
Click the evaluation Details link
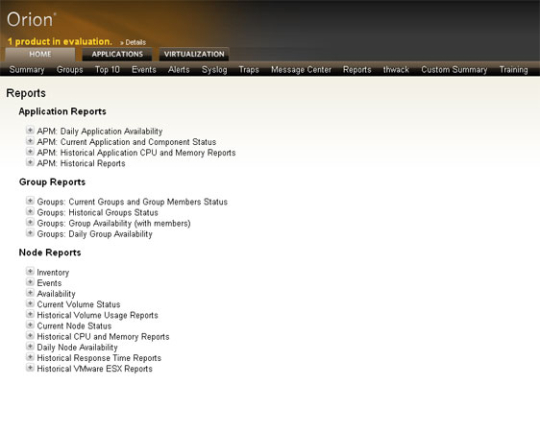tap(133, 42)
